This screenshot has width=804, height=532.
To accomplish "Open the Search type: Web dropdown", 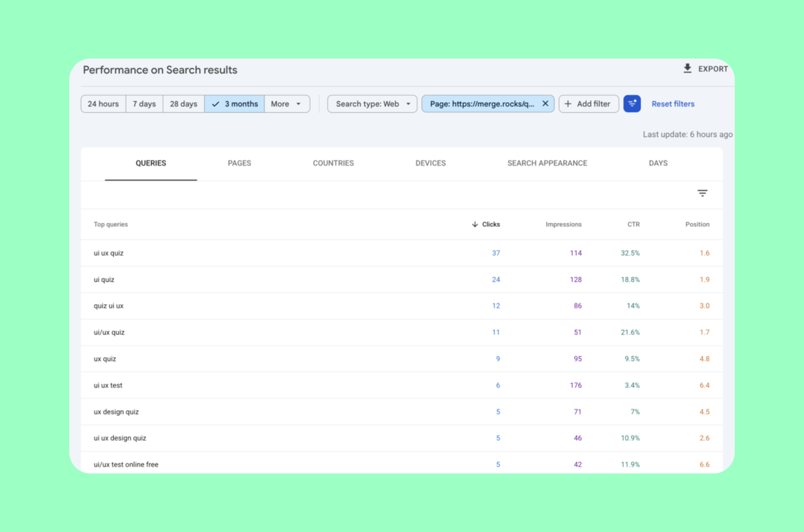I will [372, 104].
